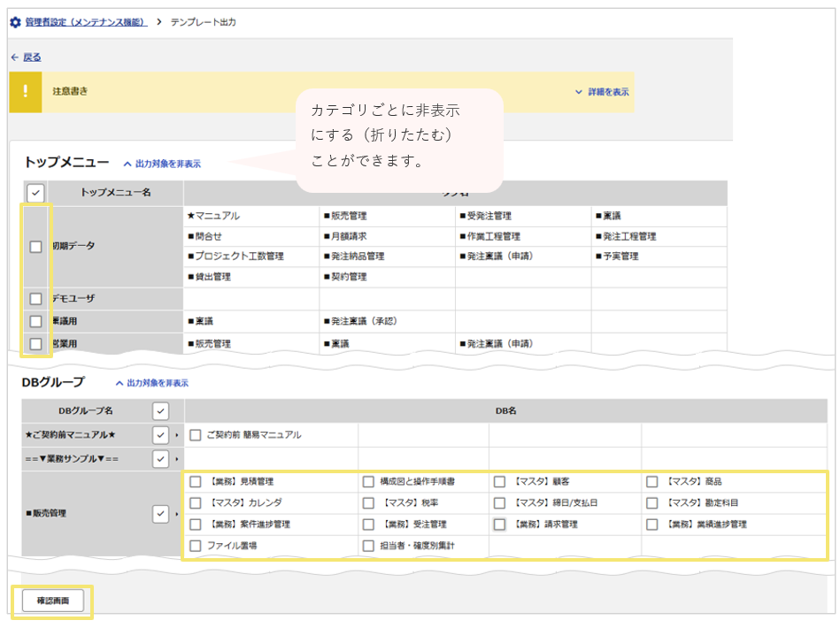Check the 稟議用 row checkbox

coord(36,321)
